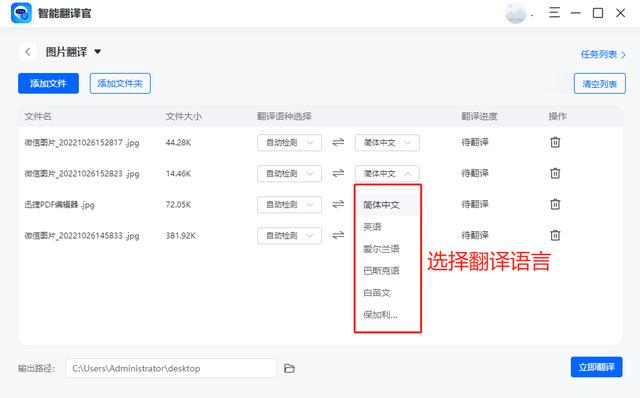Click 待翻译 status of 44.28K file
640x398 pixels.
point(475,142)
